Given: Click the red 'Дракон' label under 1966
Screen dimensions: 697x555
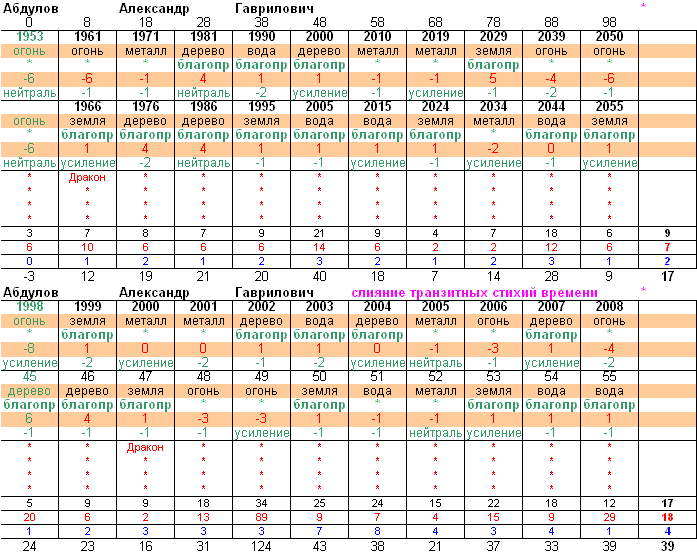Looking at the screenshot, I should point(87,178).
